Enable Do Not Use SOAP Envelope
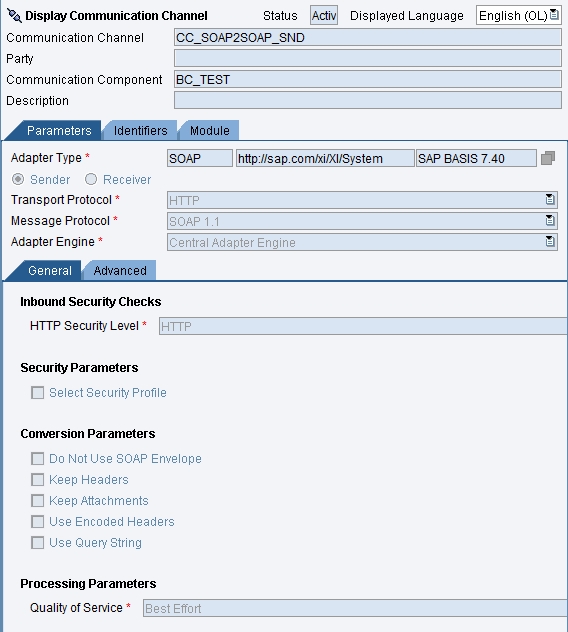Viewport: 568px width, 632px height. click(37, 458)
